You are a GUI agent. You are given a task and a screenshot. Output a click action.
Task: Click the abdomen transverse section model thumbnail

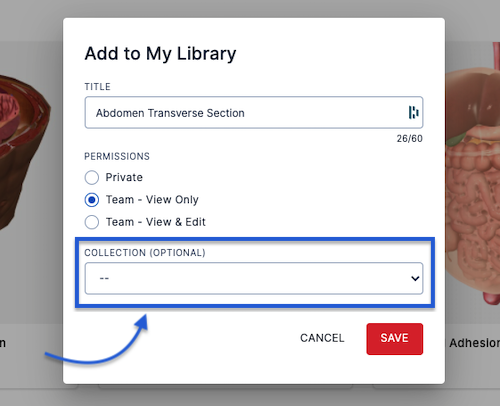(25, 152)
